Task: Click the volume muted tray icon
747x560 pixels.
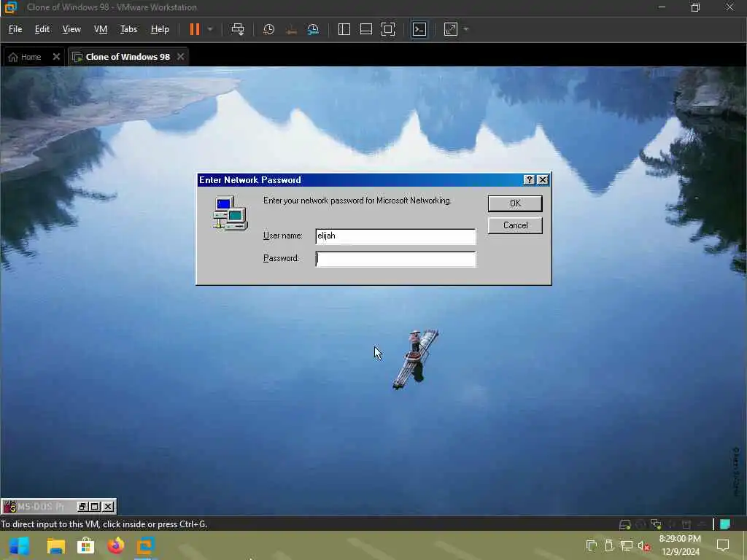Action: coord(643,545)
